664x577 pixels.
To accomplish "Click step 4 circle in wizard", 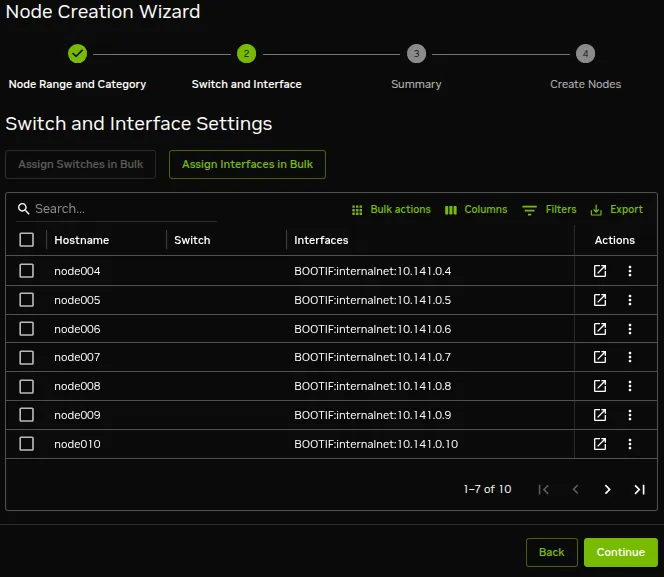I will coord(585,54).
